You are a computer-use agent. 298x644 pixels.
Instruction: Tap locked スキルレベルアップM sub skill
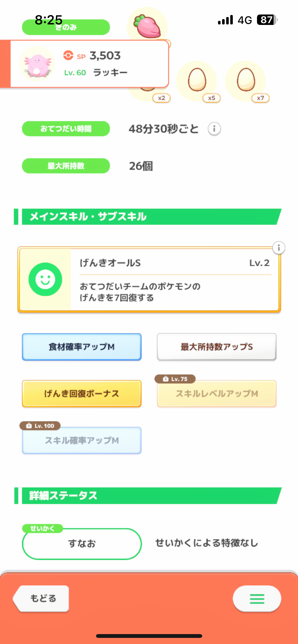coord(216,394)
